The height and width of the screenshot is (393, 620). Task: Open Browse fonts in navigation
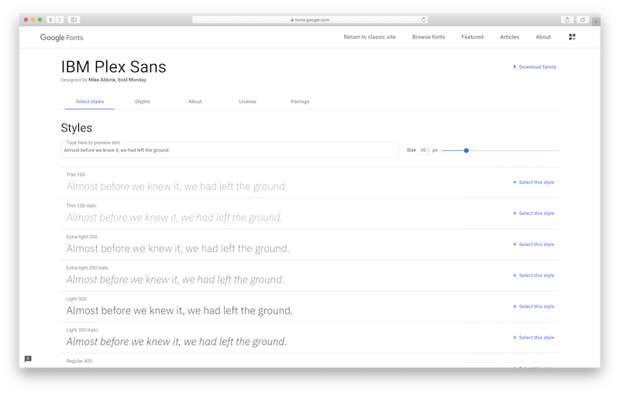click(429, 37)
